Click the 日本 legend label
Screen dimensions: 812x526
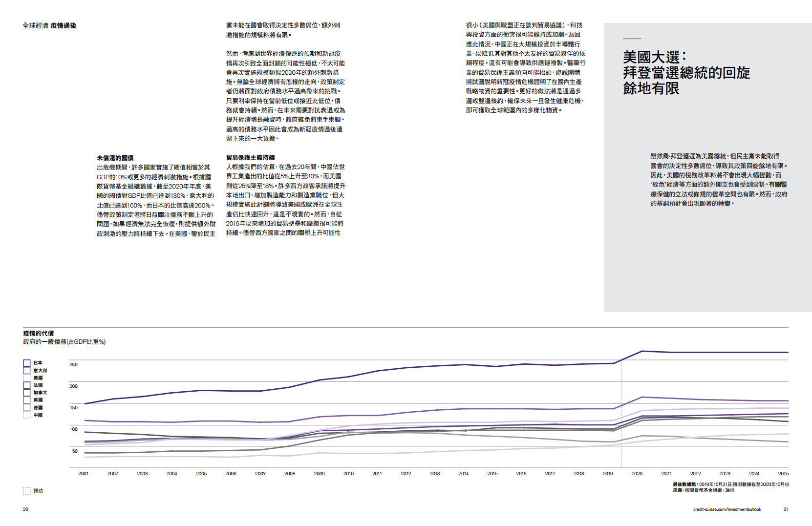[x=38, y=363]
